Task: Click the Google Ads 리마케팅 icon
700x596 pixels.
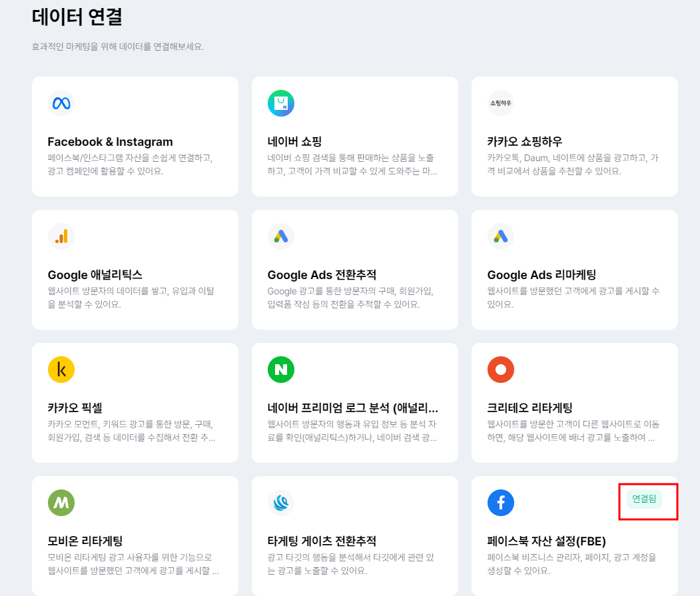Action: tap(501, 236)
